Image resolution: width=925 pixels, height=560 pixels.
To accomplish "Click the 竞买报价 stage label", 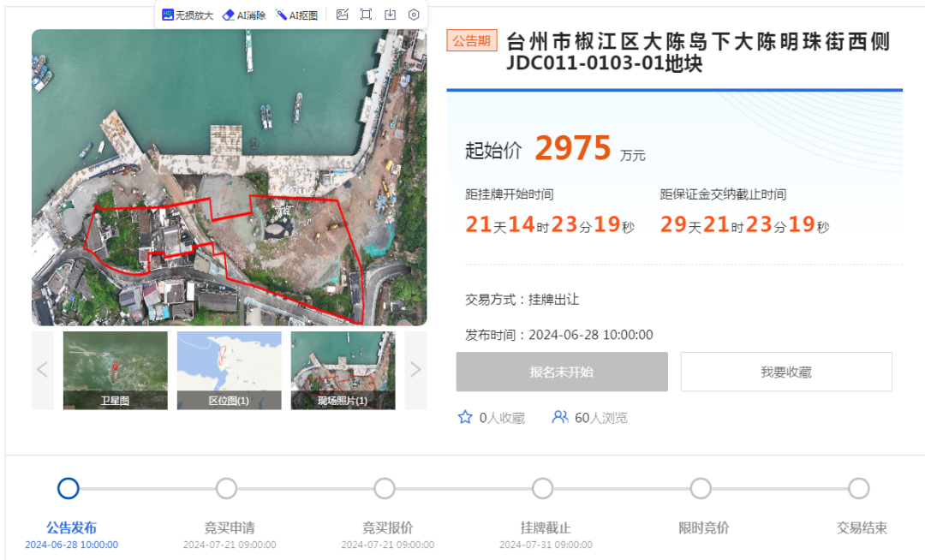I will click(388, 527).
